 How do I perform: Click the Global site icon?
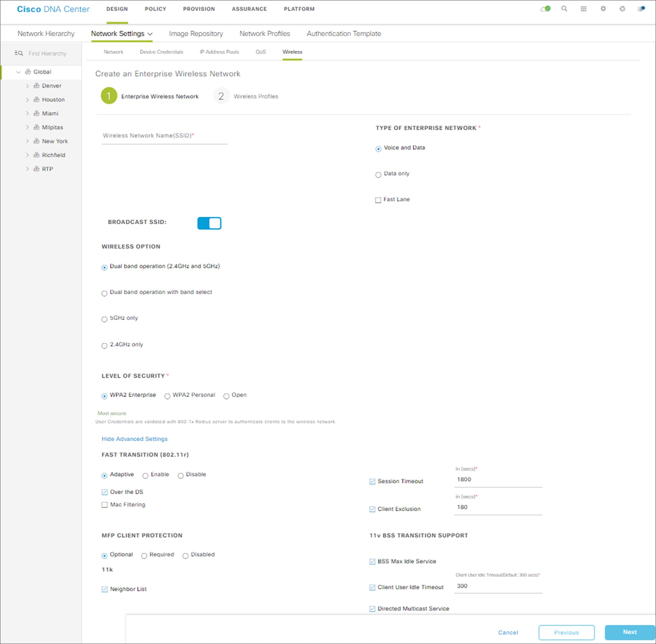click(x=28, y=72)
